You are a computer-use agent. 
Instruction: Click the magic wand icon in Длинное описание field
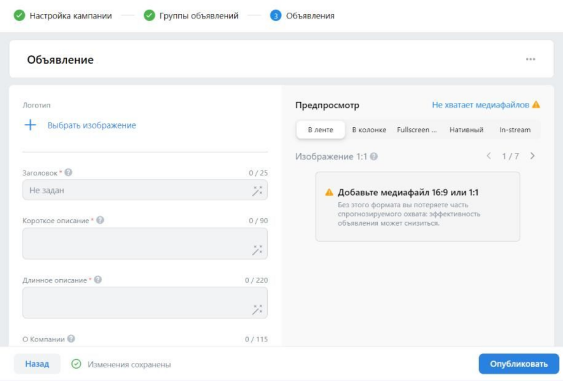coord(257,310)
